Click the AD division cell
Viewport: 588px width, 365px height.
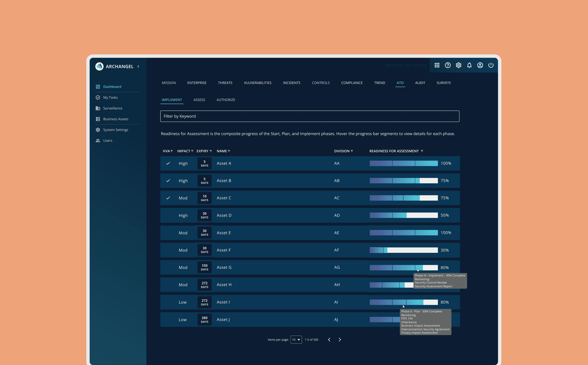337,215
